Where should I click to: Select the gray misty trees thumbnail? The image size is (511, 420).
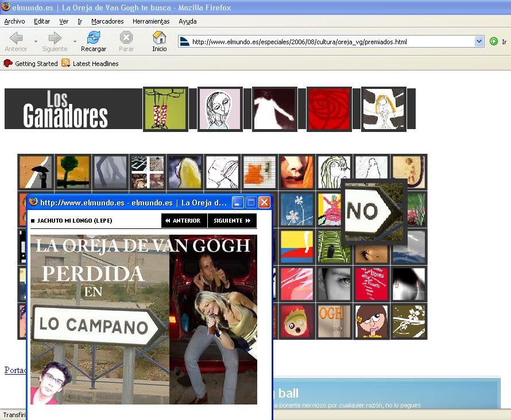click(x=110, y=172)
